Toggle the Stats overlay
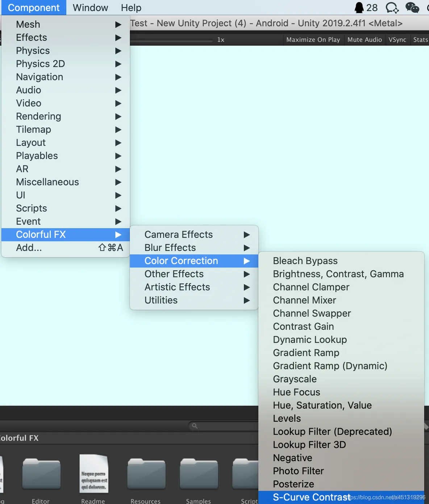 tap(420, 40)
